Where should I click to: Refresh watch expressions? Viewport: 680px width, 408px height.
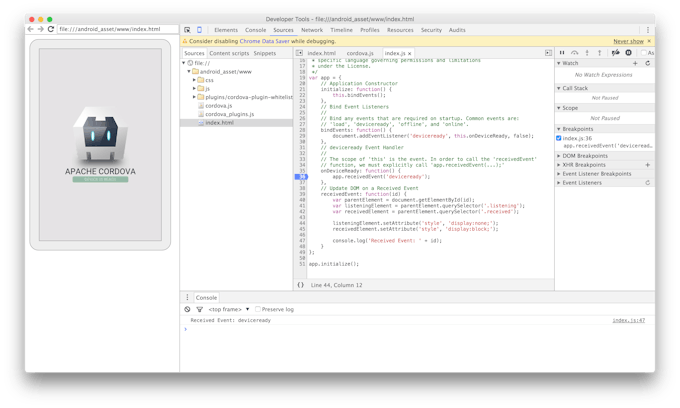coord(647,63)
